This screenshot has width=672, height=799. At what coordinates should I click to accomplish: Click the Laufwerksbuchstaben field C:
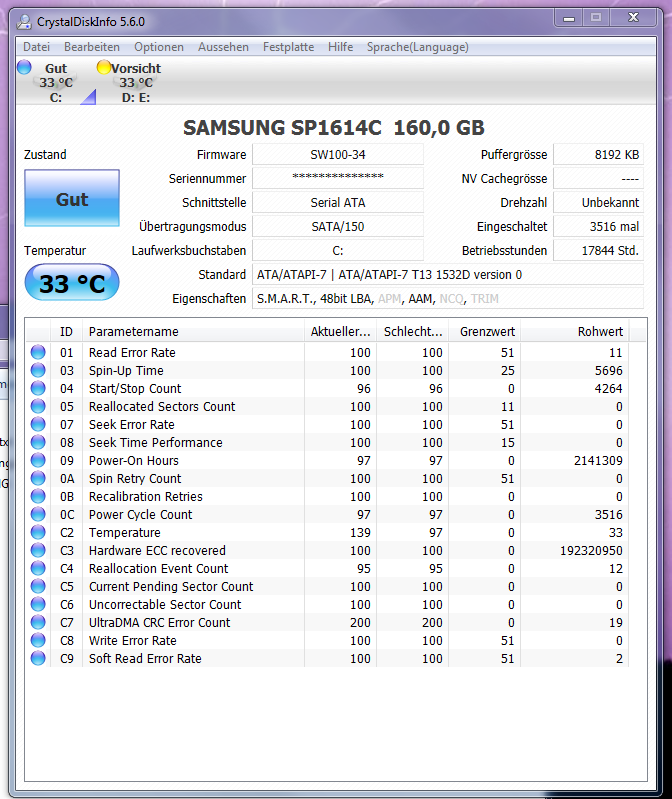pyautogui.click(x=338, y=250)
